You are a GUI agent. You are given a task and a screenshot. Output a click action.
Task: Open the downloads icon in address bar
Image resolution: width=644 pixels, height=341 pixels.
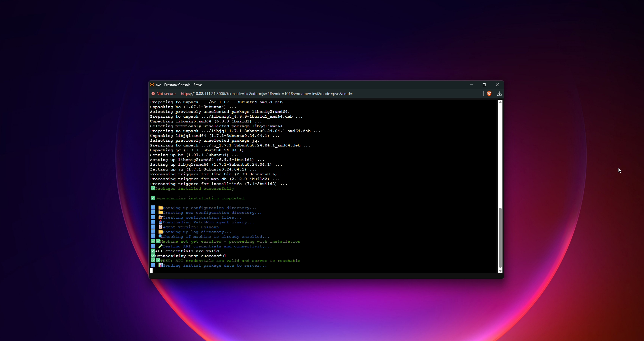pyautogui.click(x=499, y=94)
